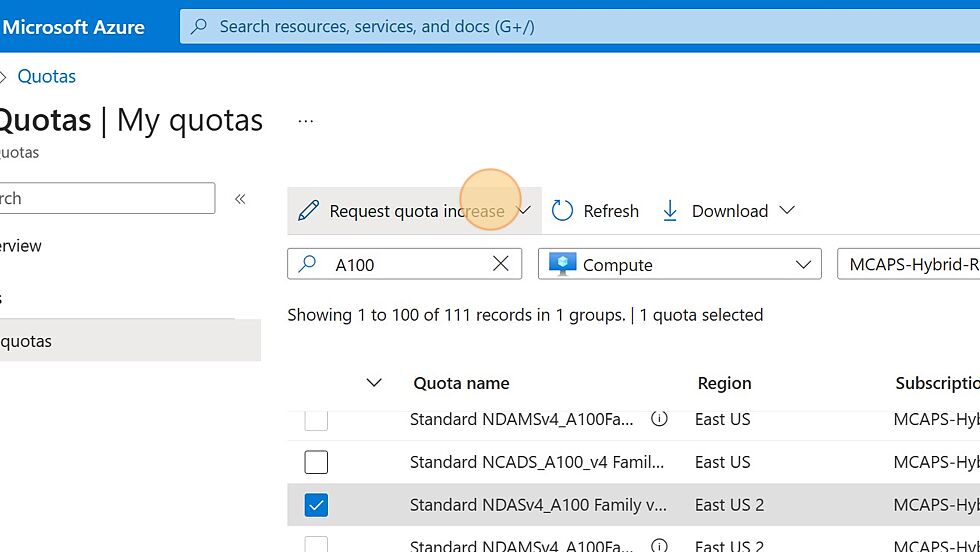Click the Download button label
This screenshot has height=552, width=980.
coord(729,211)
